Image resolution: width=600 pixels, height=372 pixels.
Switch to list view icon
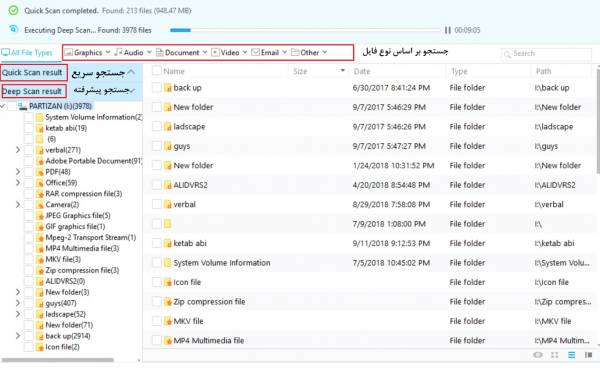tap(571, 355)
